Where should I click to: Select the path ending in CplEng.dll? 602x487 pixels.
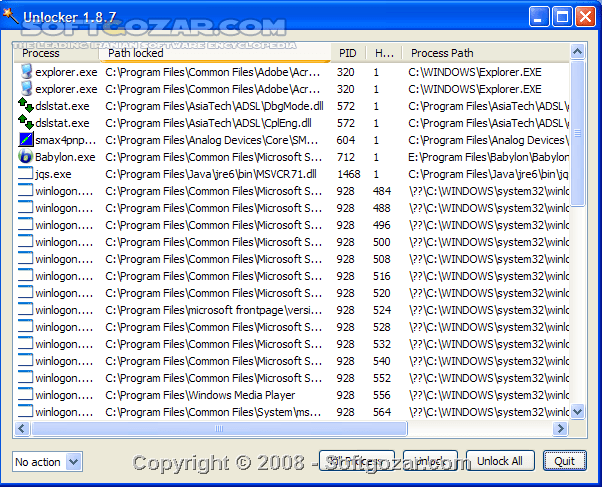(x=208, y=123)
